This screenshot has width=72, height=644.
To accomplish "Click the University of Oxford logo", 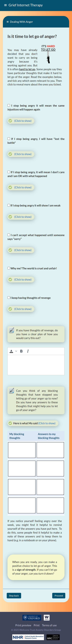I will (32, 618).
